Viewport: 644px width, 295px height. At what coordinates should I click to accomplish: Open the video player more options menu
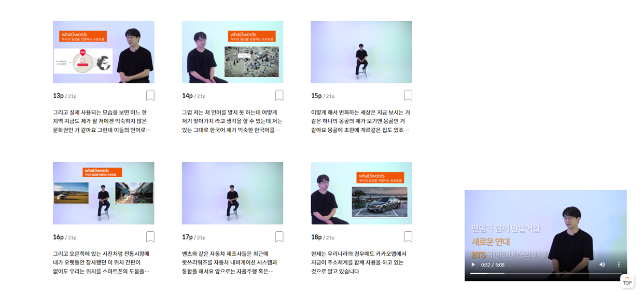pyautogui.click(x=619, y=264)
